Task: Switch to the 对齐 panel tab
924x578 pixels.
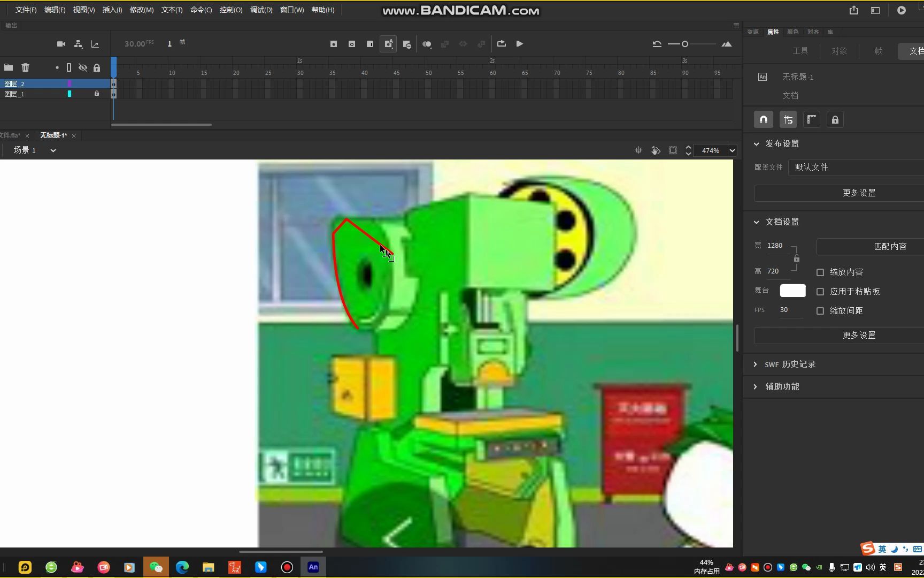Action: tap(813, 32)
